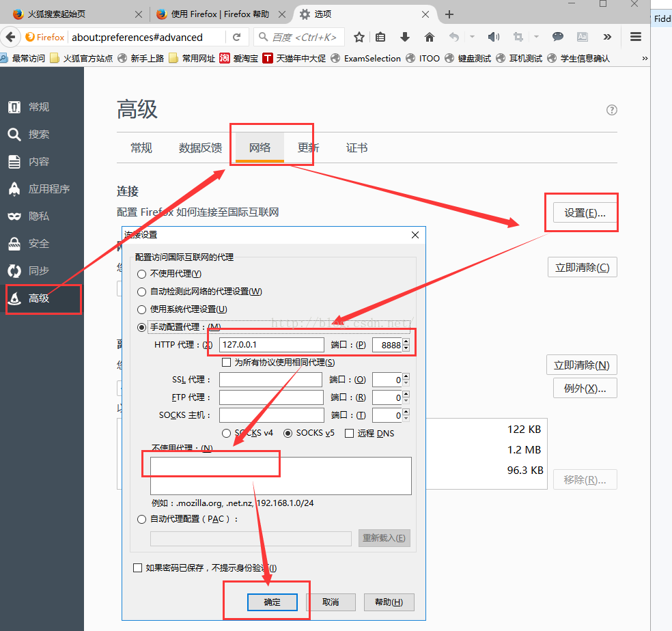Click the Aa reader toolbar icon
The height and width of the screenshot is (631, 672).
tap(582, 38)
